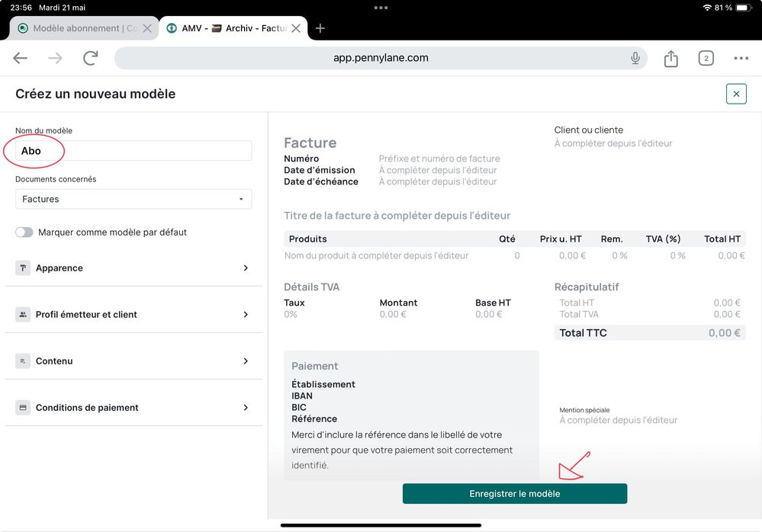Expand the Contenu section chevron

[x=246, y=361]
